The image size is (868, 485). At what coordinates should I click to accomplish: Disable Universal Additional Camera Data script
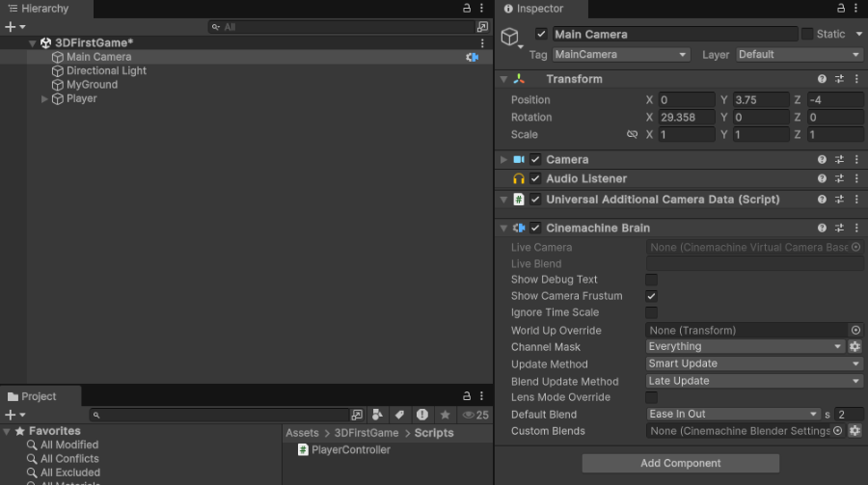(534, 200)
